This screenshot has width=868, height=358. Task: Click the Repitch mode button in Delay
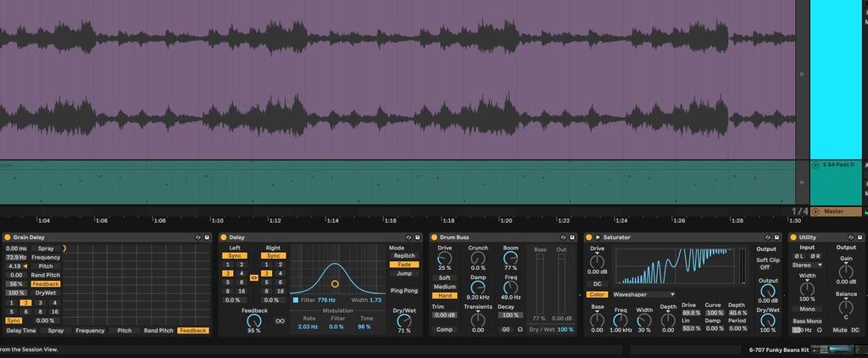403,255
